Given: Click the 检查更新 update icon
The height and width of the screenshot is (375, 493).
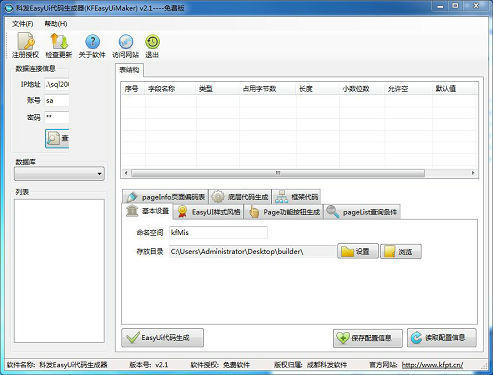Looking at the screenshot, I should coord(59,46).
